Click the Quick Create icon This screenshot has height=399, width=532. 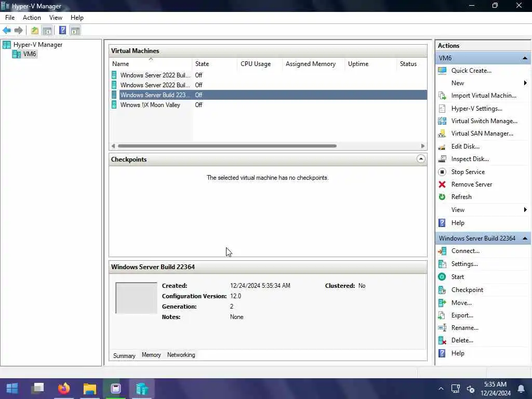442,71
